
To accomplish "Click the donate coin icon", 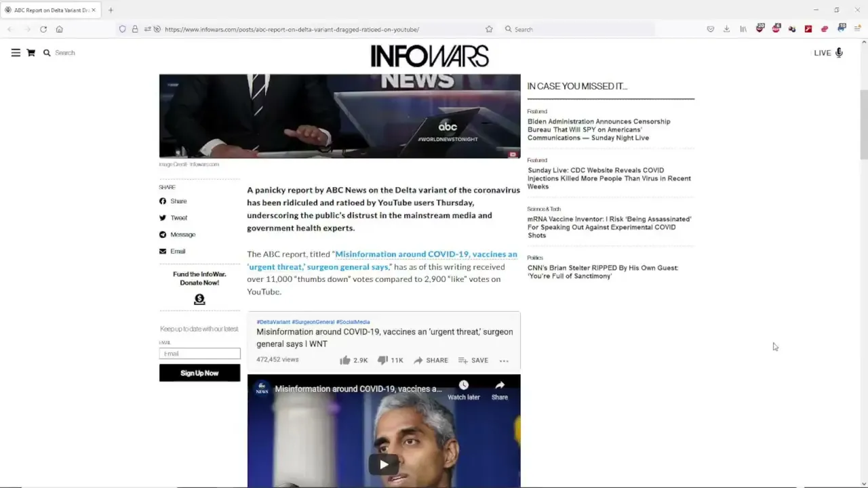I will click(x=199, y=300).
